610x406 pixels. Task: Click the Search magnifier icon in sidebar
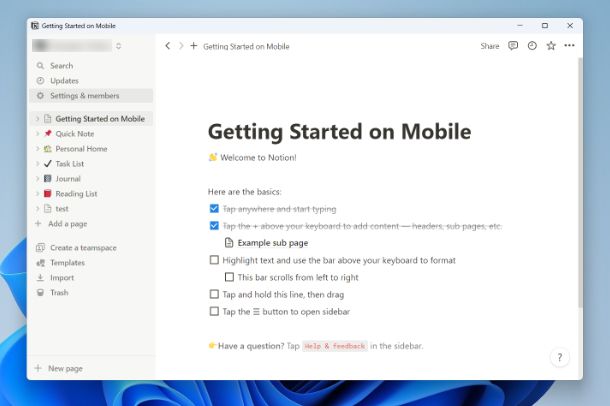click(x=40, y=66)
